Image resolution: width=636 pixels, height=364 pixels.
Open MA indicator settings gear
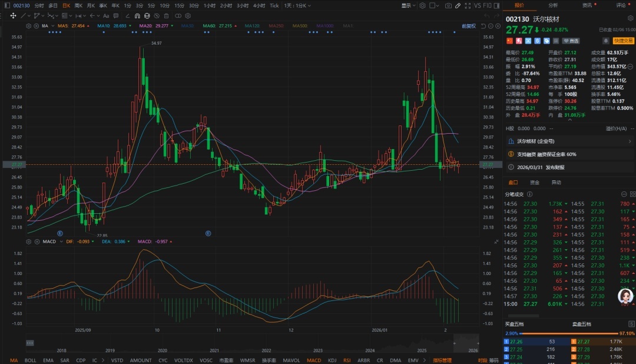29,27
